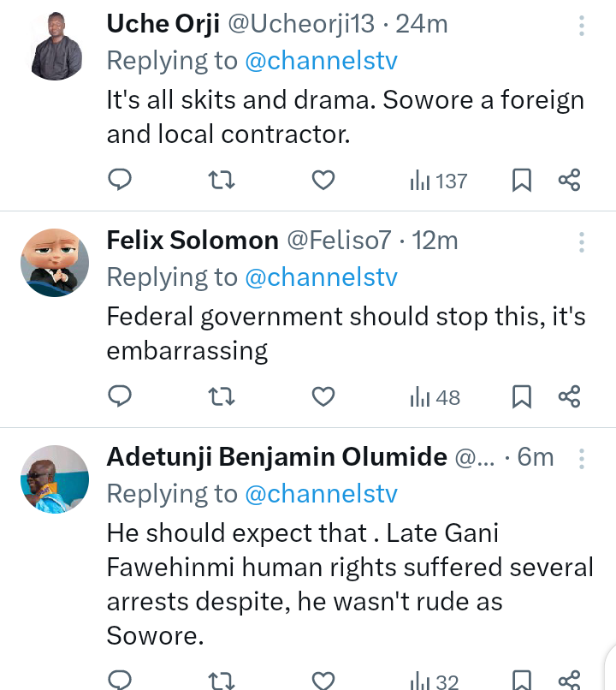Screen dimensions: 616x690
Task: Open Uche Orji's profile picture
Action: [x=56, y=47]
